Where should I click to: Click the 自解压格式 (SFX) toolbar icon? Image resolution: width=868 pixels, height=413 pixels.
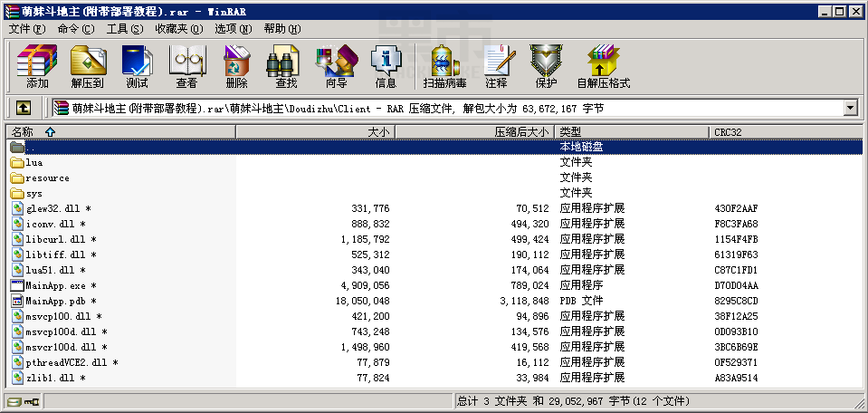604,61
